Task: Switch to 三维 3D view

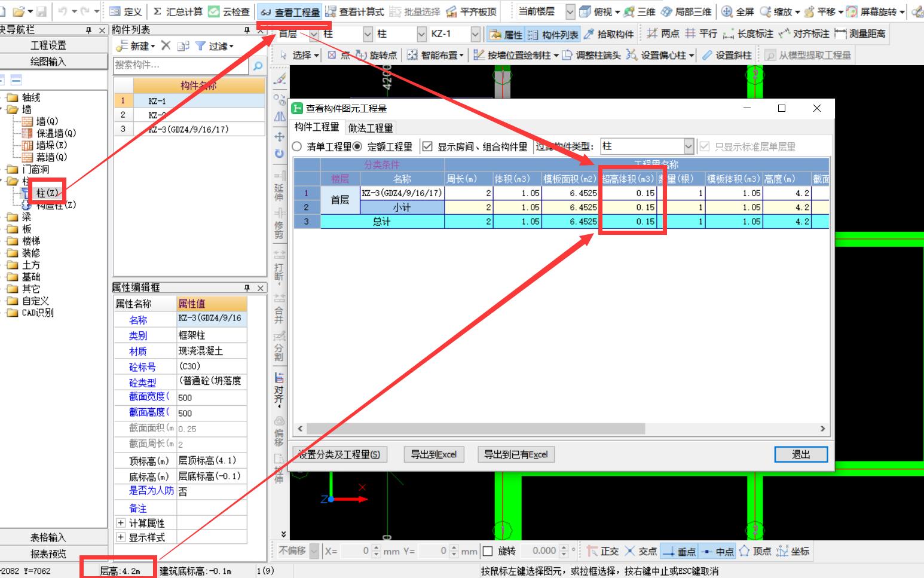Action: pos(639,11)
